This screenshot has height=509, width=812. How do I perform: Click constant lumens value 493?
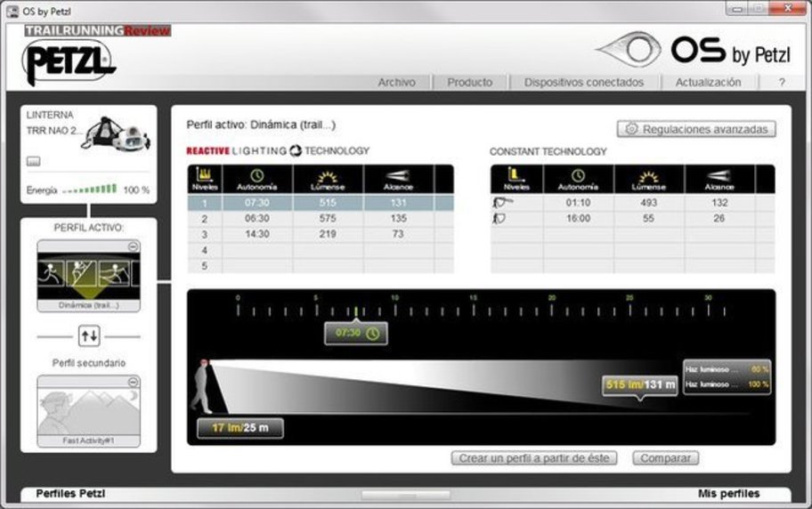(x=648, y=203)
